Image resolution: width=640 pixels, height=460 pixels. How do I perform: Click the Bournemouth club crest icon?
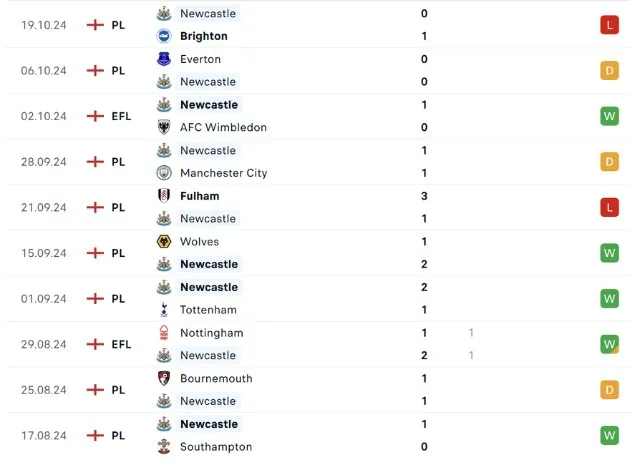tap(164, 378)
